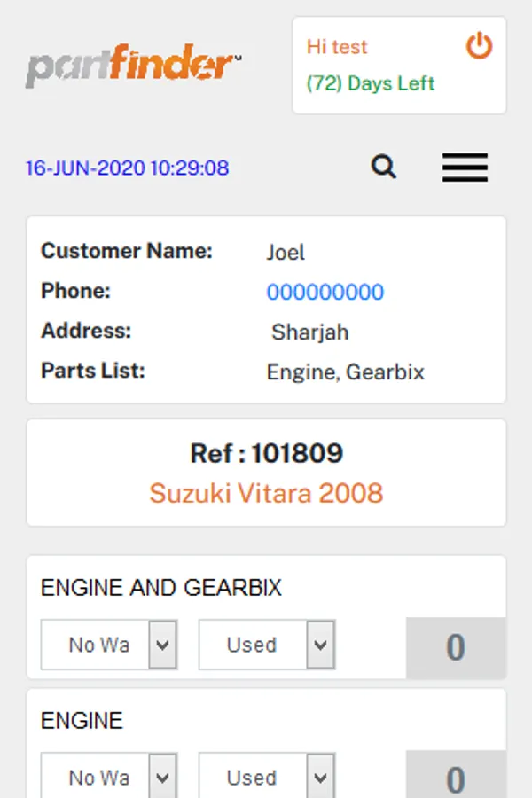Click the orange power logout icon

click(x=479, y=46)
